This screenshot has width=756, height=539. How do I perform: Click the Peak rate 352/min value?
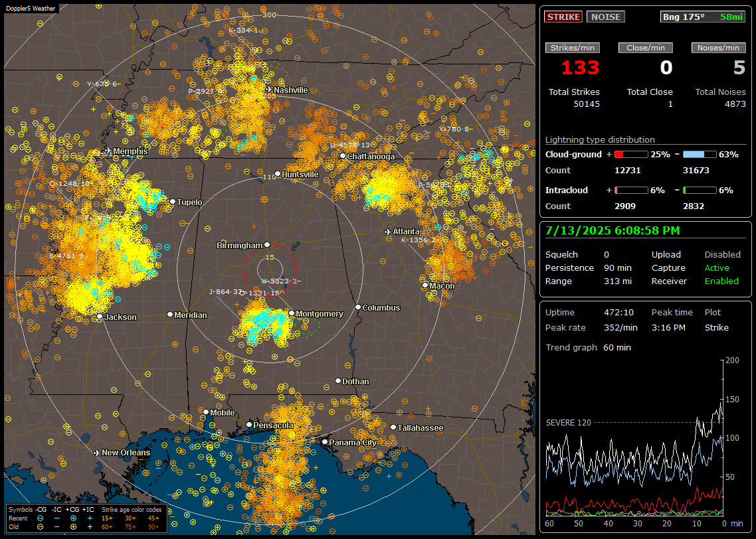point(620,327)
